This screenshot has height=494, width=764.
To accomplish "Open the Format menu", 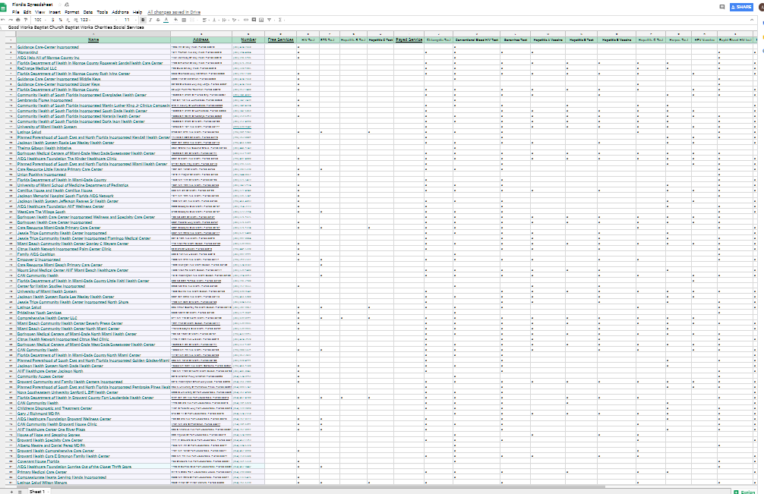I will point(72,12).
